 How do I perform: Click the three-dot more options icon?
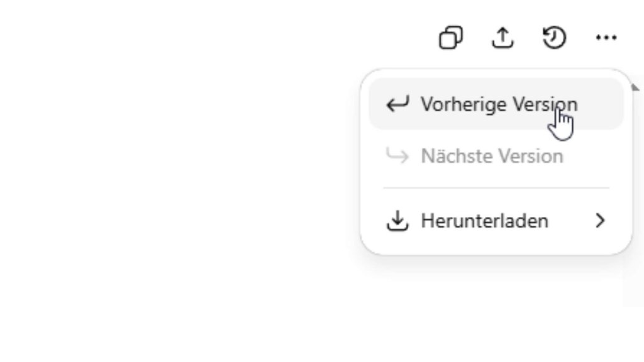[606, 37]
